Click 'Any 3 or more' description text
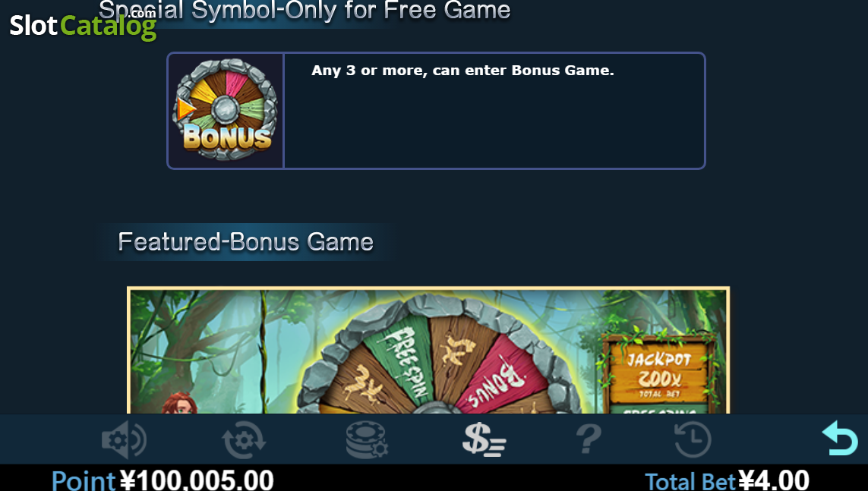The image size is (868, 491). point(462,71)
